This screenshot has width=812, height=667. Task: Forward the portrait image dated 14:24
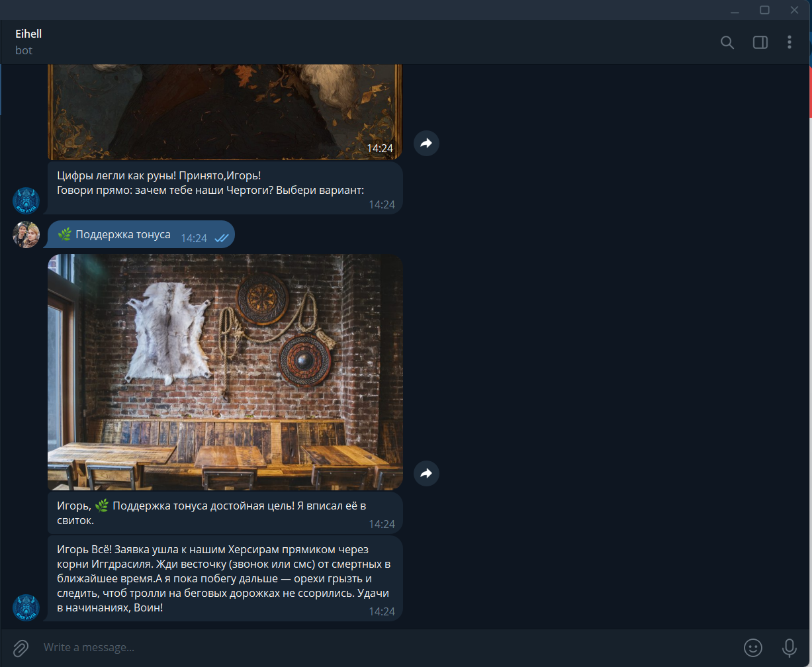coord(426,143)
